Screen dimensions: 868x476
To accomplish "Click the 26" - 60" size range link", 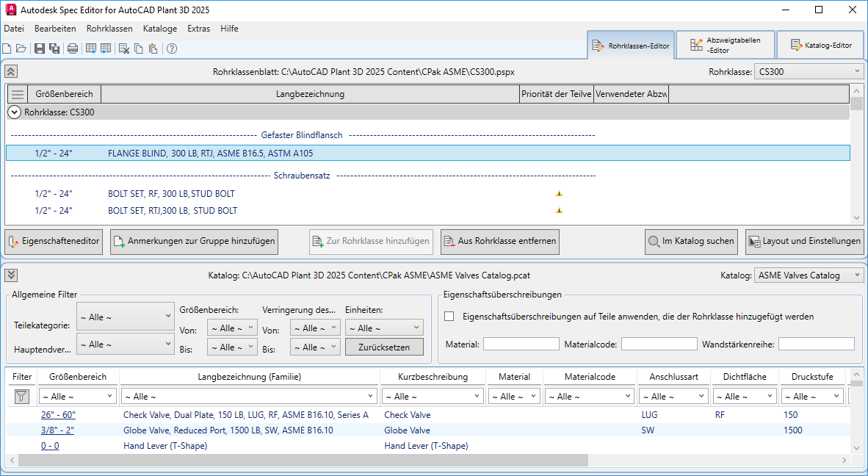I will click(58, 414).
